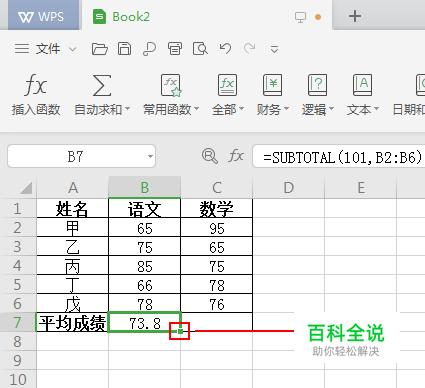The height and width of the screenshot is (388, 425).
Task: Select column D header
Action: pos(289,188)
